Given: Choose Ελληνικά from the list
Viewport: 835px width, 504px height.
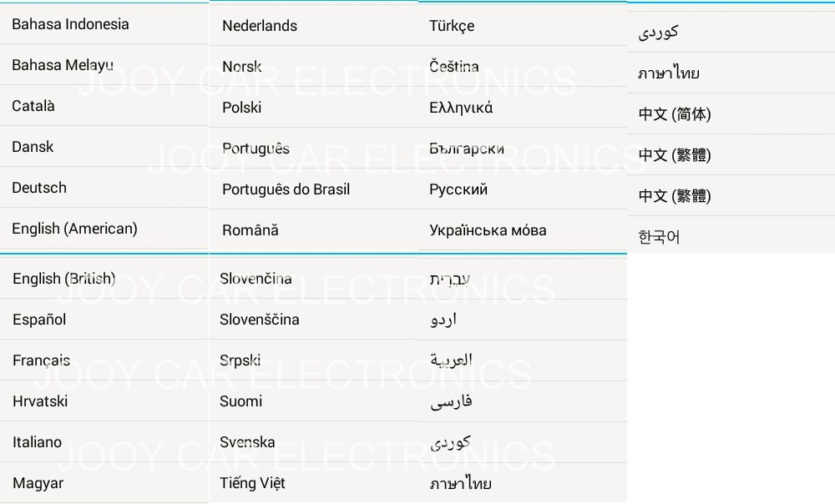Looking at the screenshot, I should 461,108.
